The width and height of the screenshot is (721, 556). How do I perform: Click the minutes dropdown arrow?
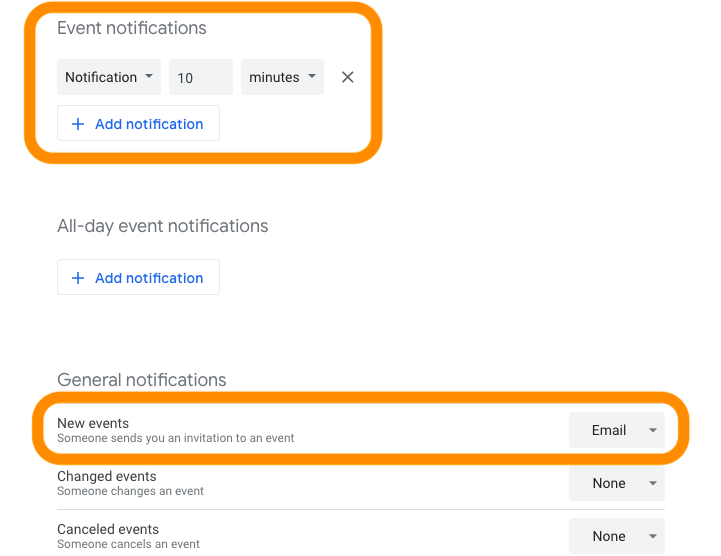pos(312,76)
